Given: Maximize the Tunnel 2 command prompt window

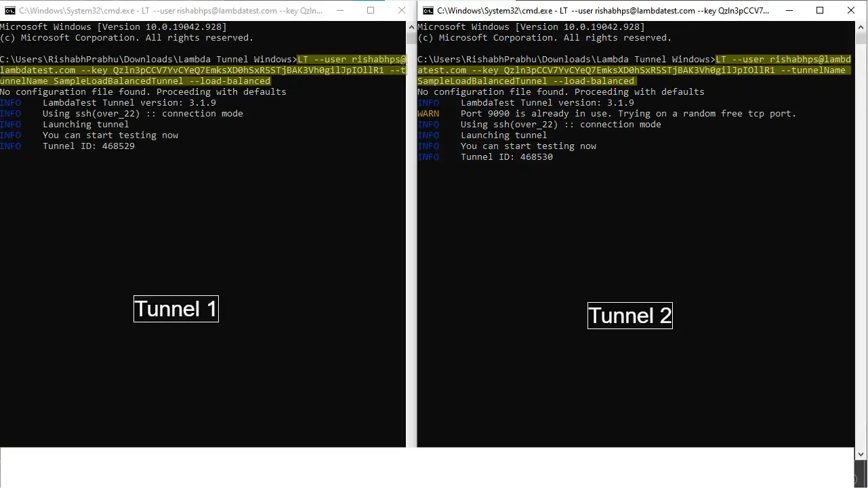Looking at the screenshot, I should 819,11.
